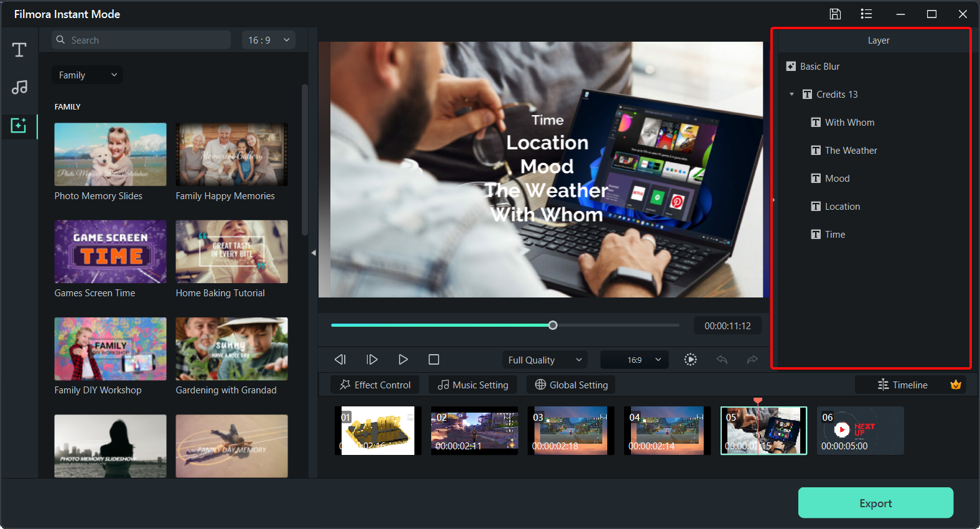Select the Family Day Memory template
Screen dimensions: 980x529
[231, 446]
